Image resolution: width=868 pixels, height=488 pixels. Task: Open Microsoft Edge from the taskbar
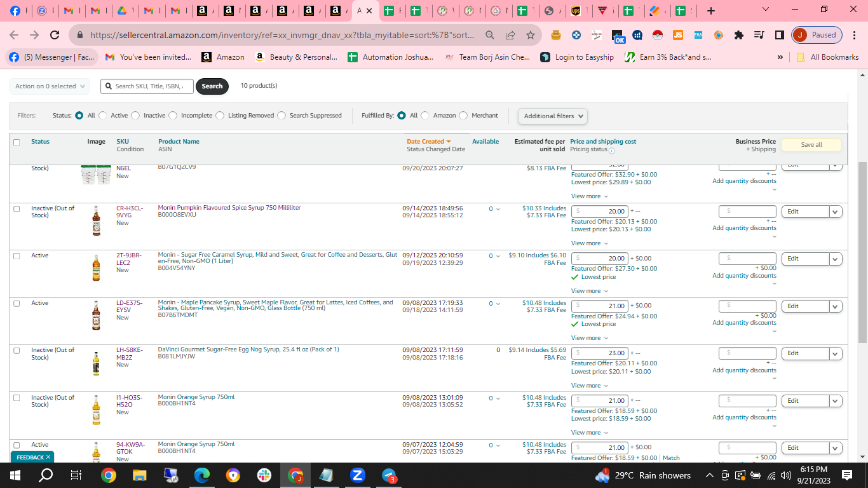(202, 475)
